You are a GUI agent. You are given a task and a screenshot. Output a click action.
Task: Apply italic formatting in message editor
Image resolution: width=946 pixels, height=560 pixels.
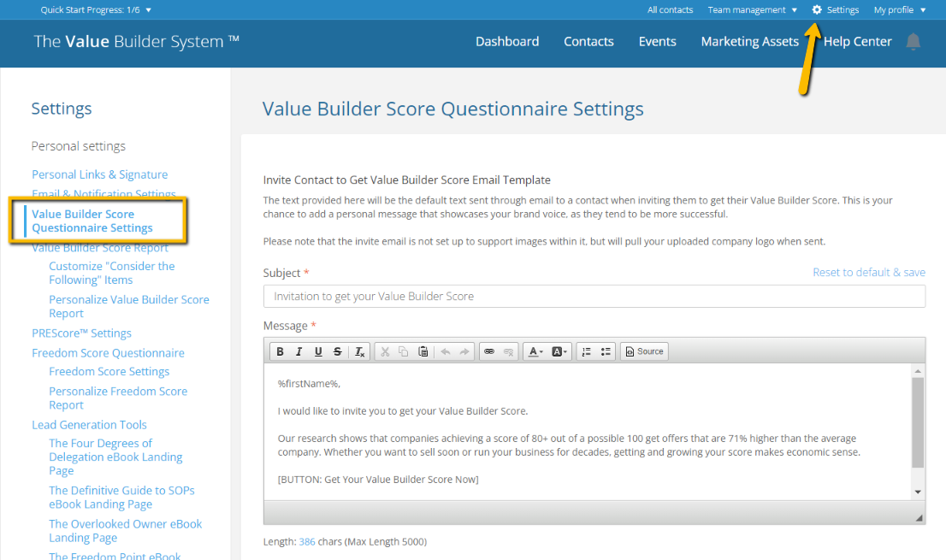click(x=299, y=351)
